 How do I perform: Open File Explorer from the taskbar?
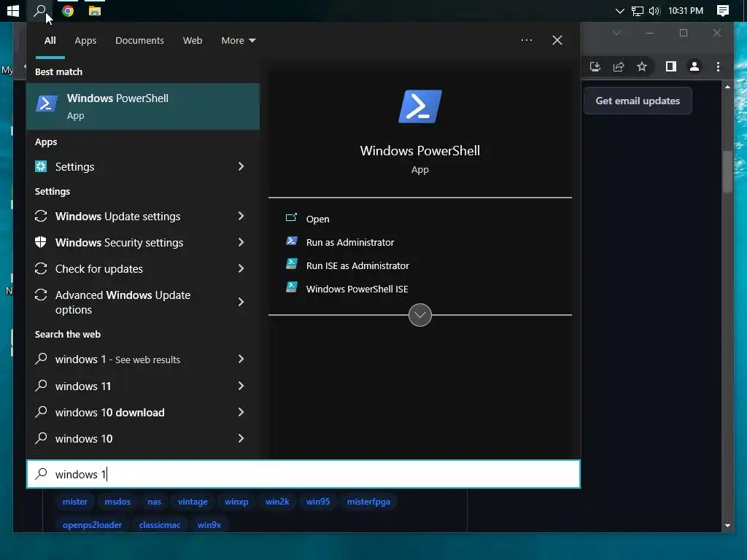(x=95, y=10)
